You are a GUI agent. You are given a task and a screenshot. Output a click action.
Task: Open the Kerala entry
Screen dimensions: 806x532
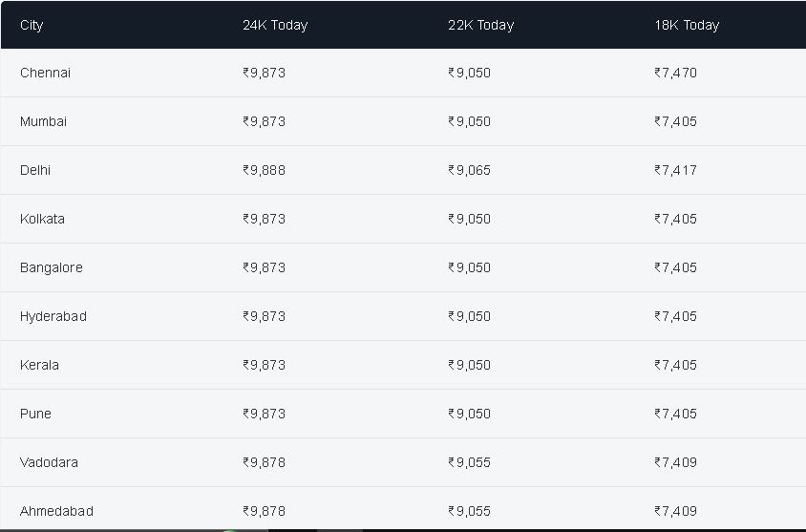(x=39, y=365)
